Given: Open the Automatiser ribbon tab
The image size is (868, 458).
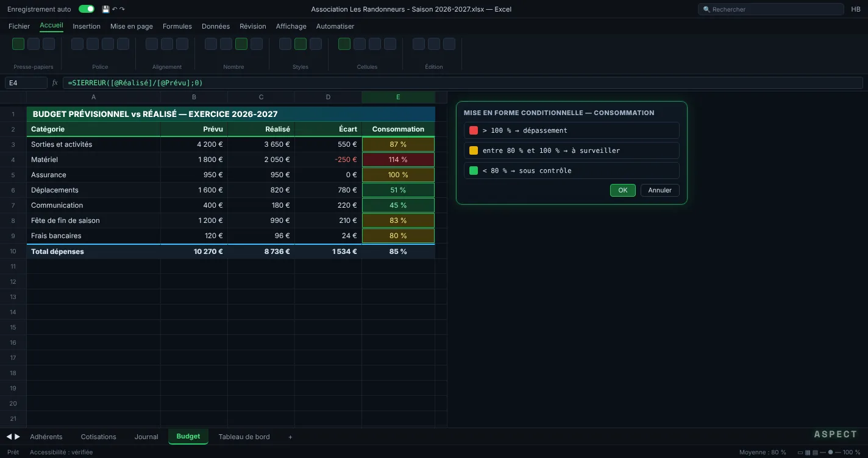Looking at the screenshot, I should coord(335,26).
